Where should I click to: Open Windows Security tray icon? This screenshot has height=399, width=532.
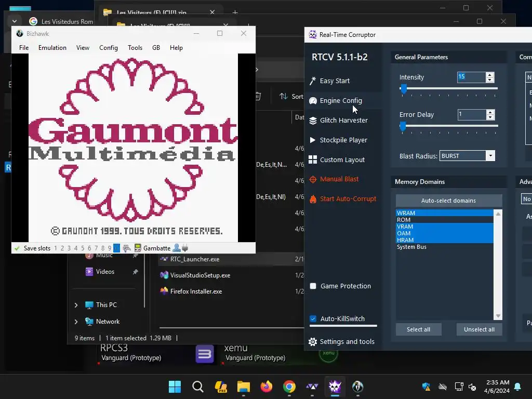tap(426, 387)
